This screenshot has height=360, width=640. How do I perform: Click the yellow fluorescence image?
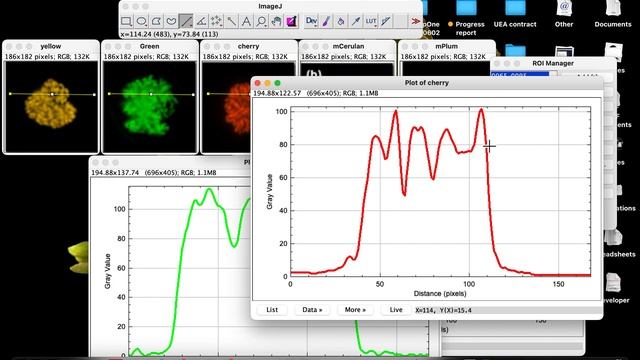tap(51, 106)
